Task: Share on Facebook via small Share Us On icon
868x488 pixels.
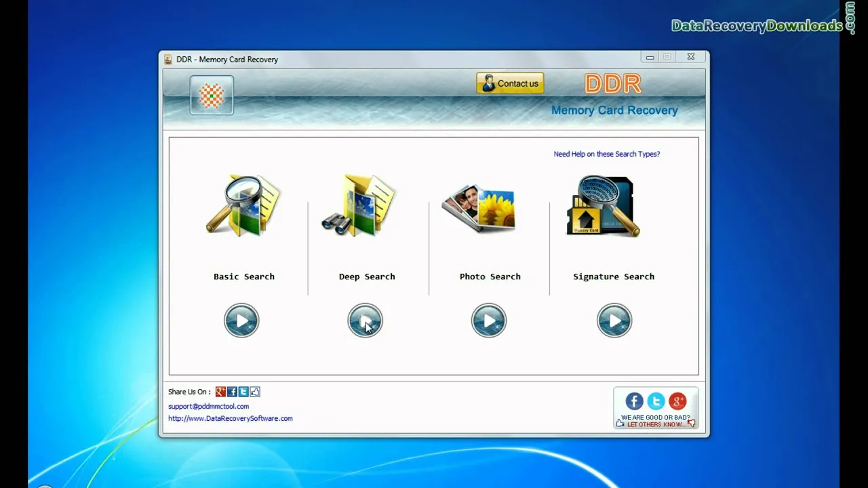Action: (232, 392)
